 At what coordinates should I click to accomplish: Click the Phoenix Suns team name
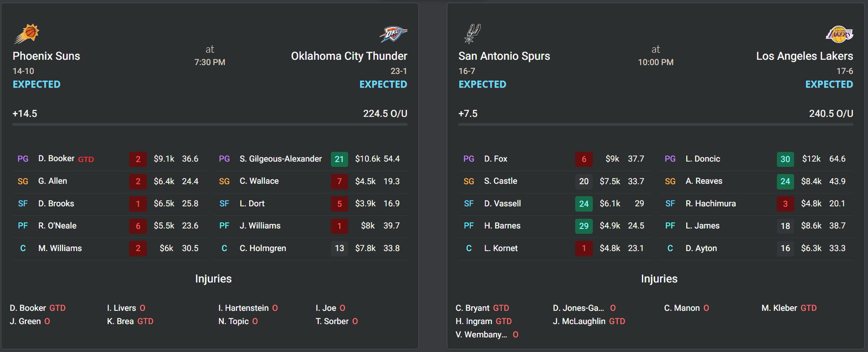click(x=46, y=56)
